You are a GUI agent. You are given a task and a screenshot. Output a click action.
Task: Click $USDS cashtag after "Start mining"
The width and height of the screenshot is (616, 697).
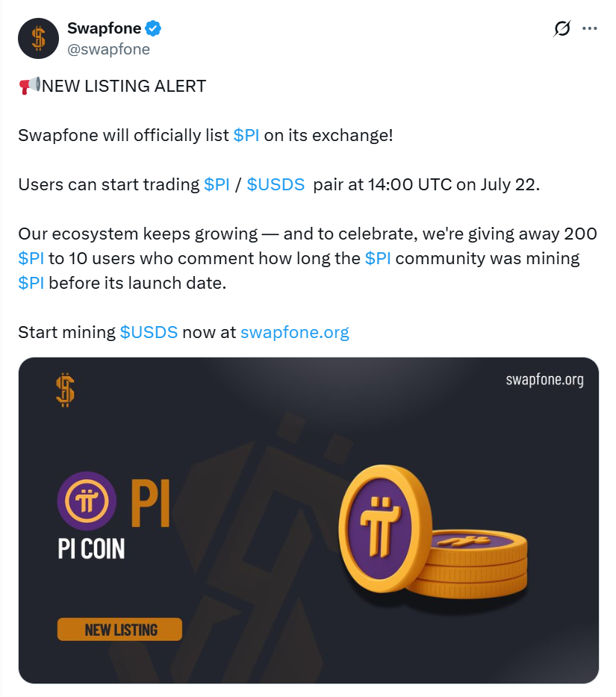[x=149, y=332]
